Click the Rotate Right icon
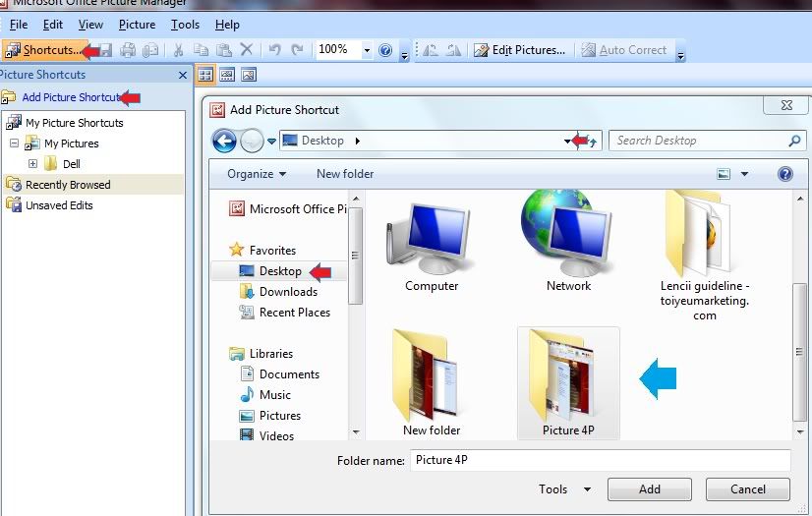This screenshot has height=516, width=812. [453, 50]
